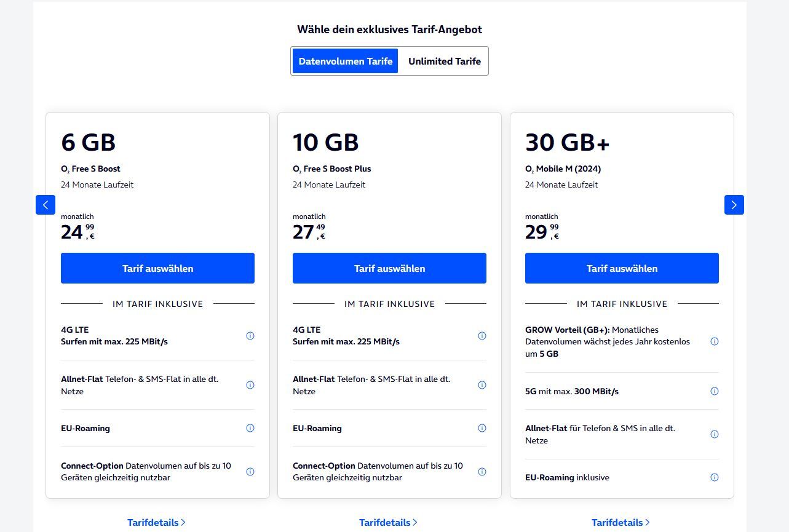Go to next tariffs with right arrow
Image resolution: width=789 pixels, height=532 pixels.
coord(734,205)
